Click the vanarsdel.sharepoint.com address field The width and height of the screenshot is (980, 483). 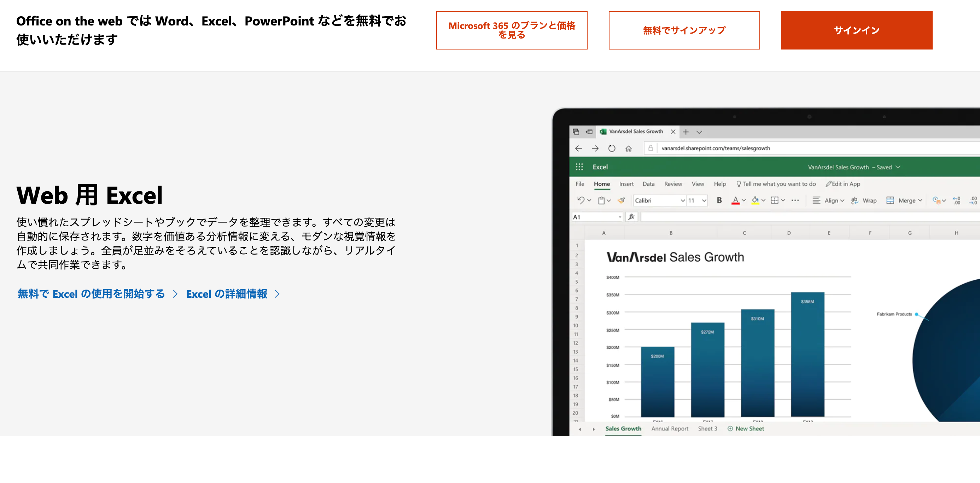coord(812,148)
